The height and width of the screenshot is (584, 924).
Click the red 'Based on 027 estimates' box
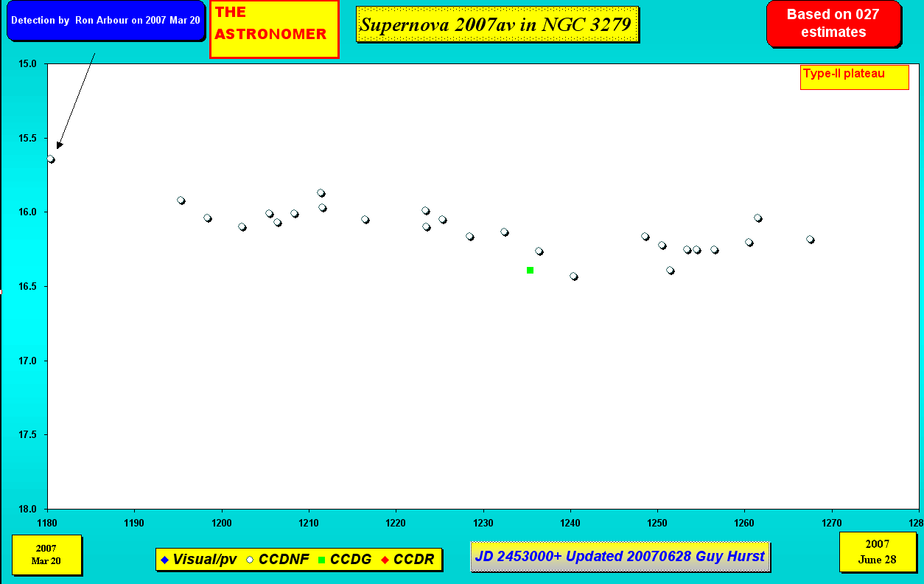pos(833,24)
